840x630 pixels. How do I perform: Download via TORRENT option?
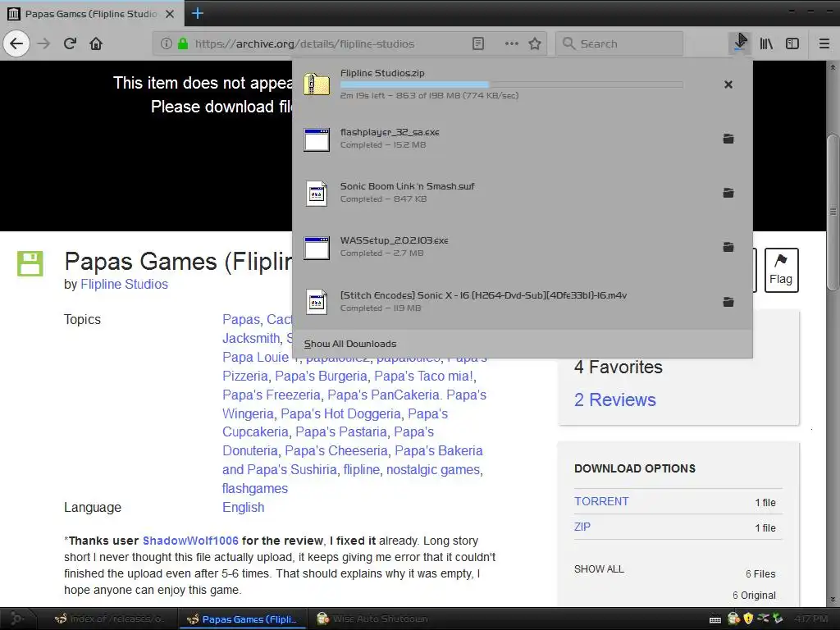pyautogui.click(x=601, y=501)
